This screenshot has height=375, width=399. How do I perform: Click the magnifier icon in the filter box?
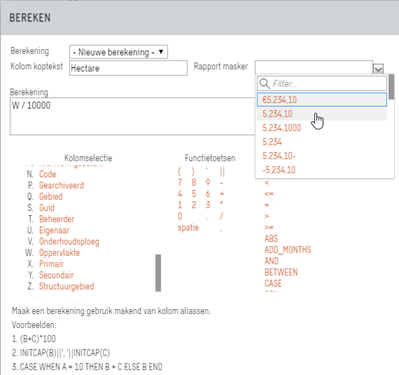(x=264, y=83)
